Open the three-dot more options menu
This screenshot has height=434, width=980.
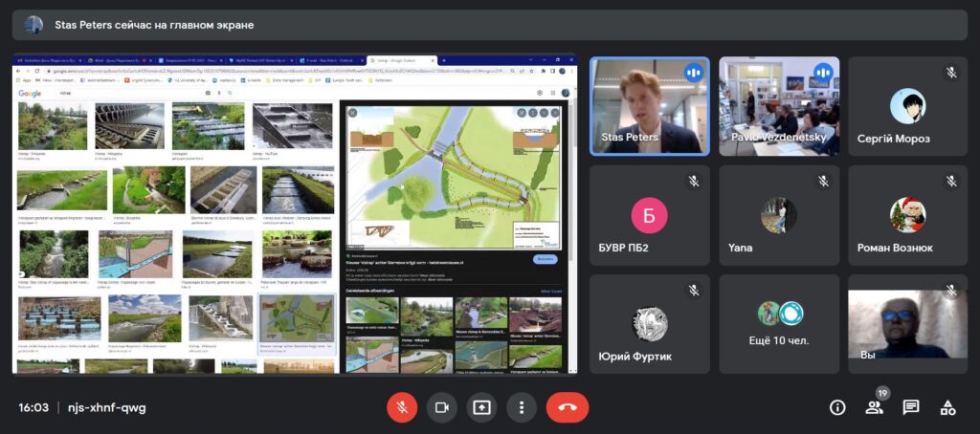click(x=521, y=407)
